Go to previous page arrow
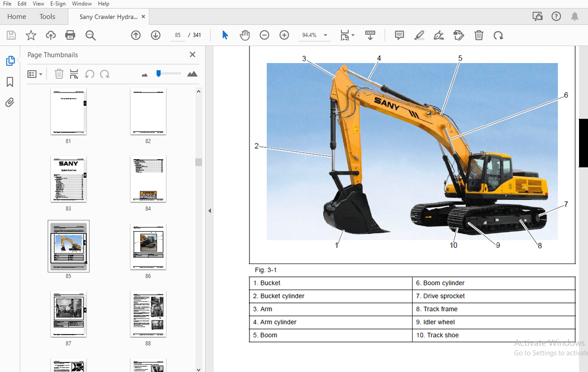588x372 pixels. [136, 35]
